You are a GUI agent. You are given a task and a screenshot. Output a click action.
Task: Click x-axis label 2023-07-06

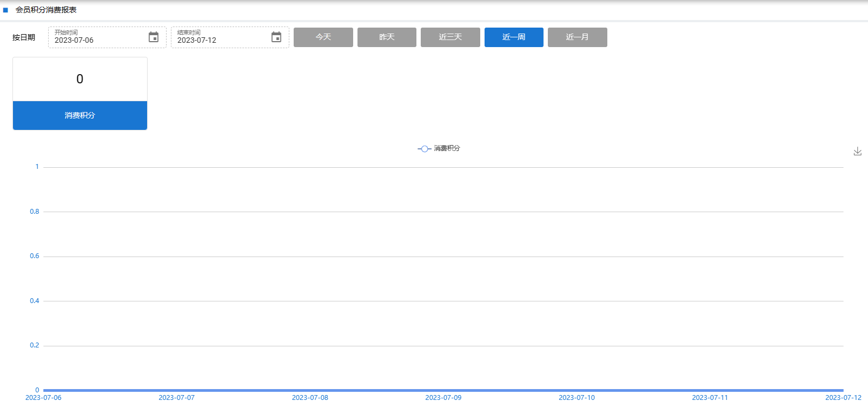43,398
